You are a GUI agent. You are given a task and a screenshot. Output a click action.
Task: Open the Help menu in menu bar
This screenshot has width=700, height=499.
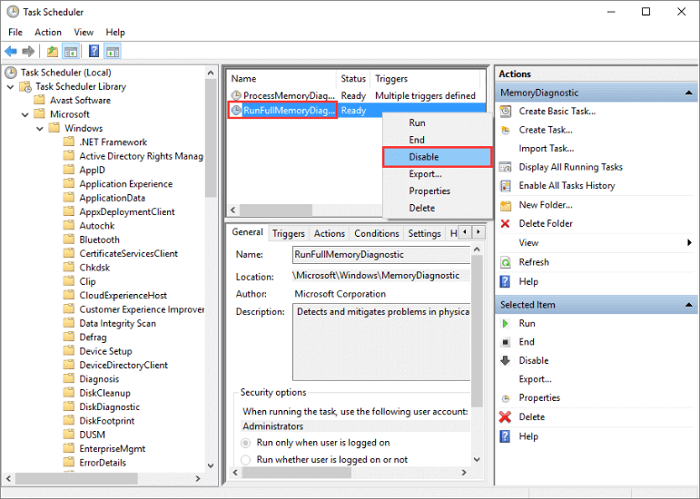click(115, 32)
